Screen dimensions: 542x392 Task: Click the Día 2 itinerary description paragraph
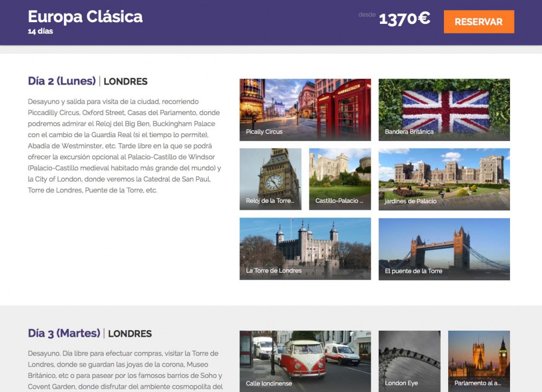pos(125,146)
